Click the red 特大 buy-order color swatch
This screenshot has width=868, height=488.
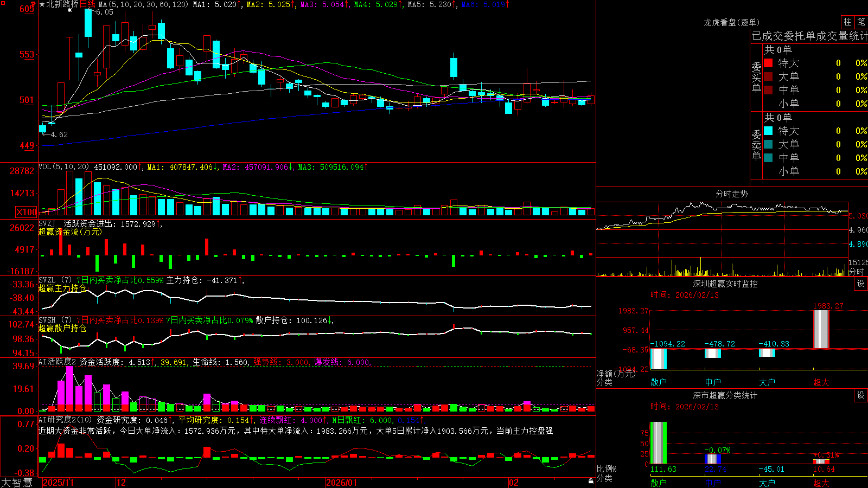click(768, 63)
